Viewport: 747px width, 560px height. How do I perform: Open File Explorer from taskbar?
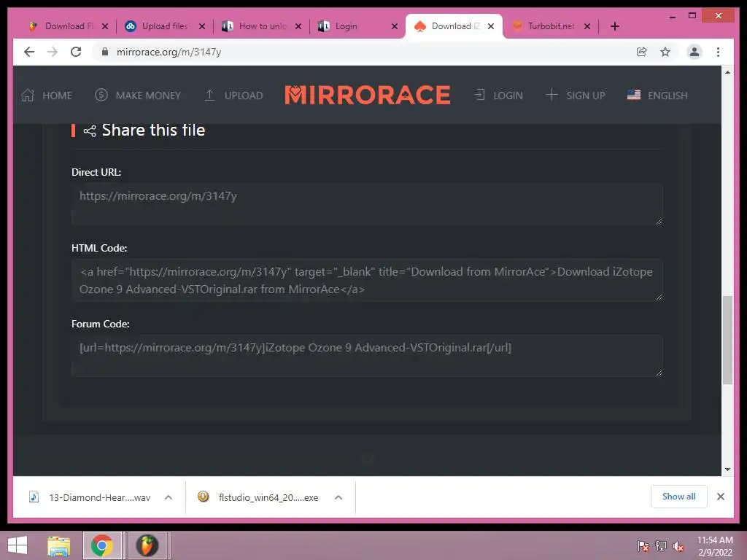(58, 545)
